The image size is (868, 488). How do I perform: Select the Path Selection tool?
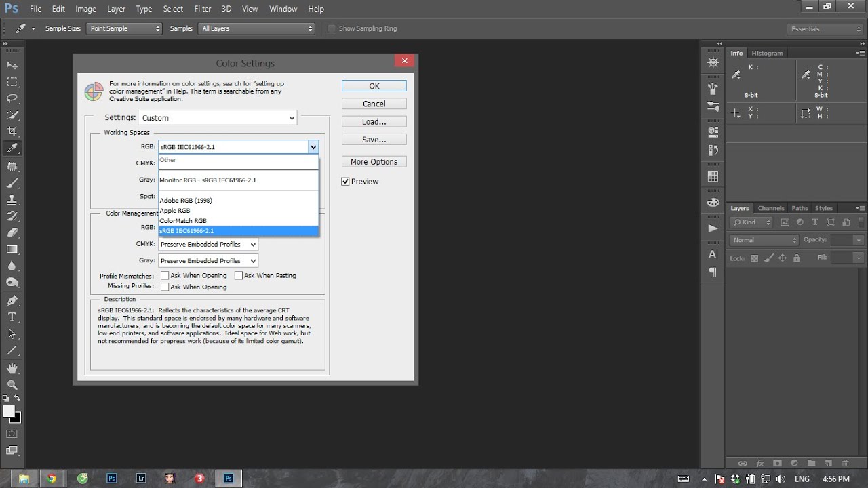pos(12,334)
